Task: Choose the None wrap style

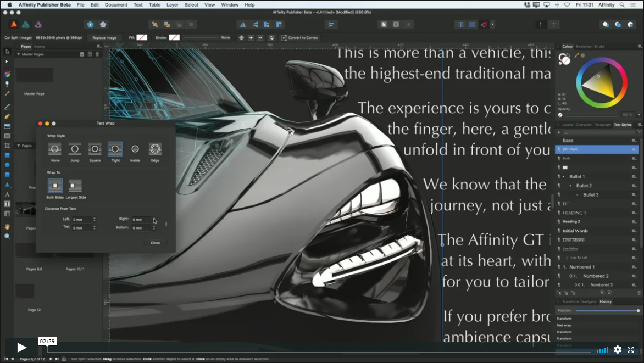Action: [x=54, y=149]
